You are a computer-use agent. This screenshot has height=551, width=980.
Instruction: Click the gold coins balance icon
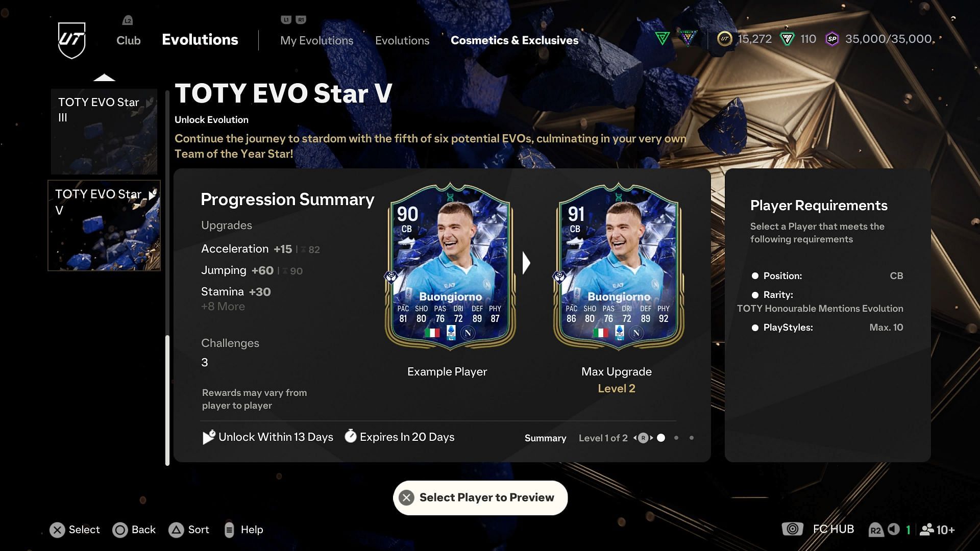tap(724, 39)
